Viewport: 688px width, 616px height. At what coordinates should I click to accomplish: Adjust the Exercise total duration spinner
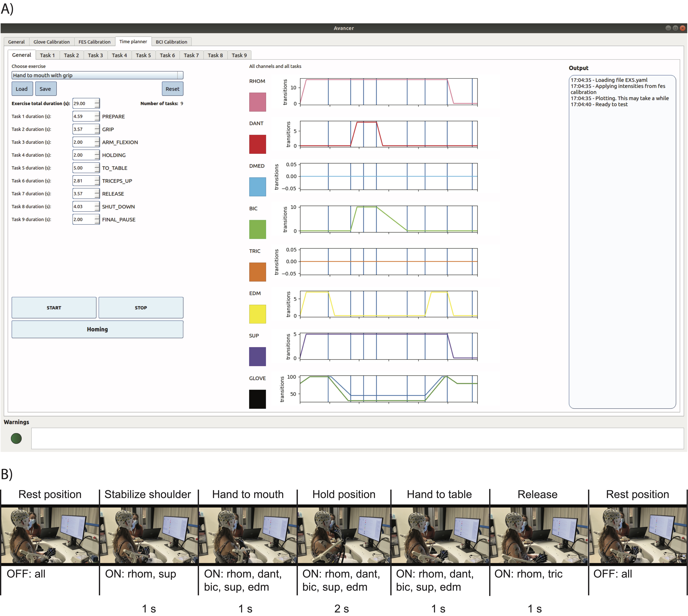(97, 104)
